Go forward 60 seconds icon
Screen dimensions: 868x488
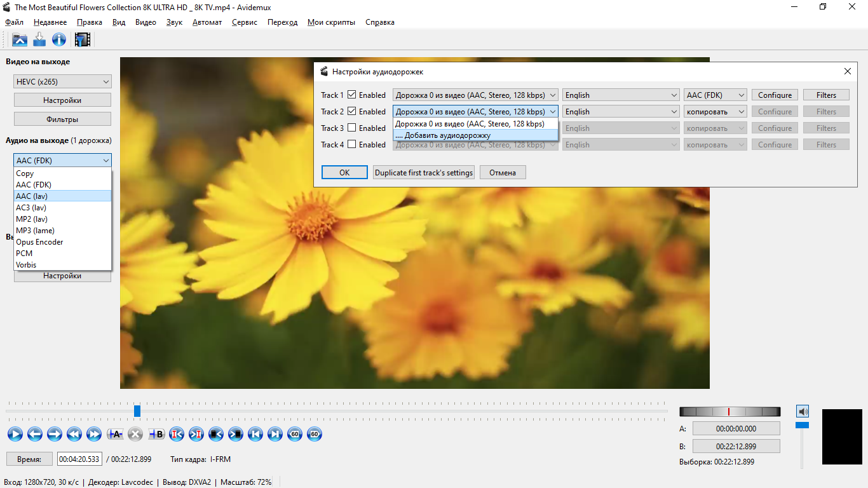(314, 434)
